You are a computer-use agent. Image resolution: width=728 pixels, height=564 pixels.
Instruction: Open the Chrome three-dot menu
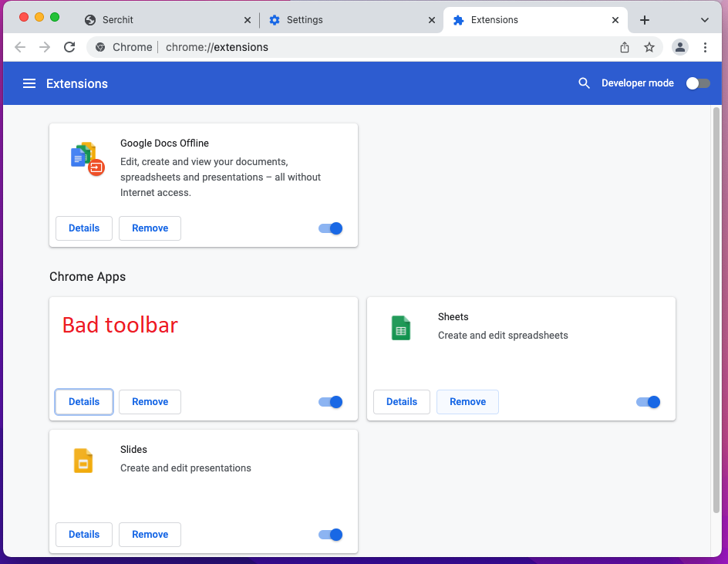point(705,47)
